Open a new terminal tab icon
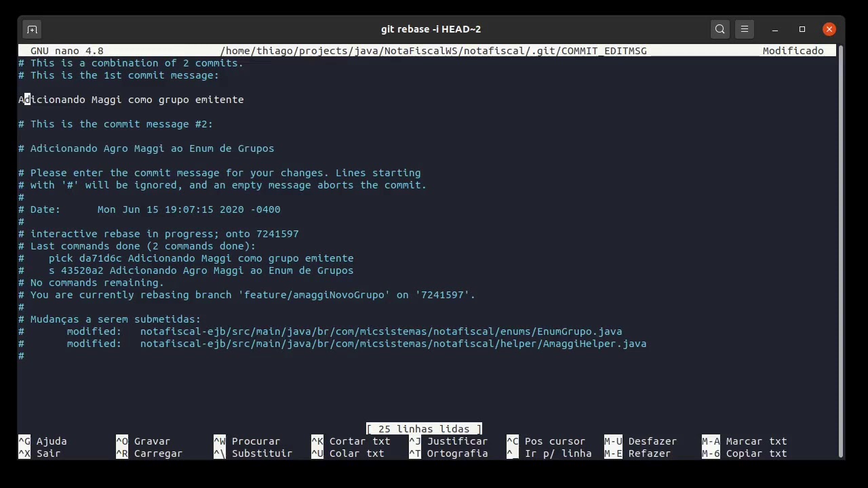 (32, 29)
